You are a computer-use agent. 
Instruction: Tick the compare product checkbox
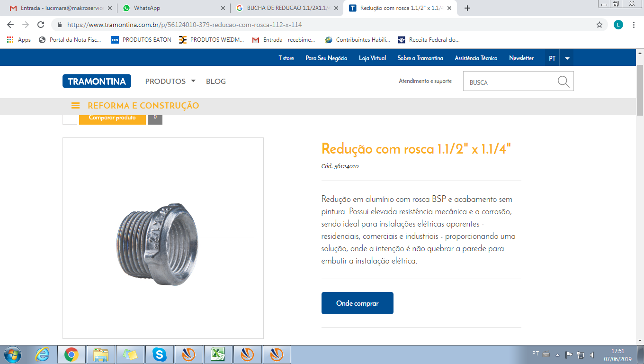(x=70, y=118)
